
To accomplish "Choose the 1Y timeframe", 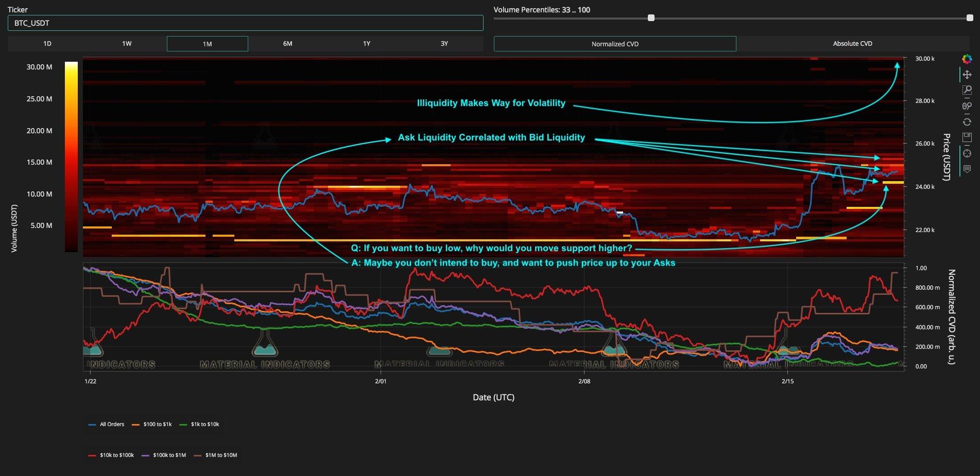I will click(x=367, y=44).
